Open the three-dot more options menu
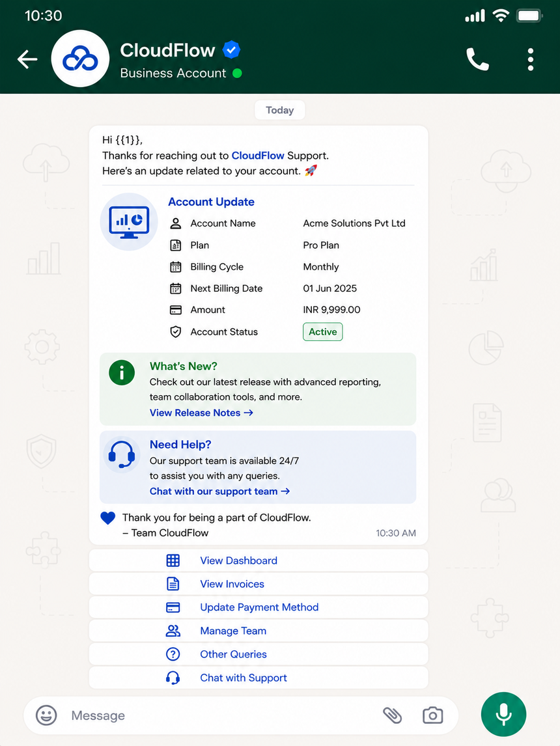Image resolution: width=560 pixels, height=746 pixels. 531,59
